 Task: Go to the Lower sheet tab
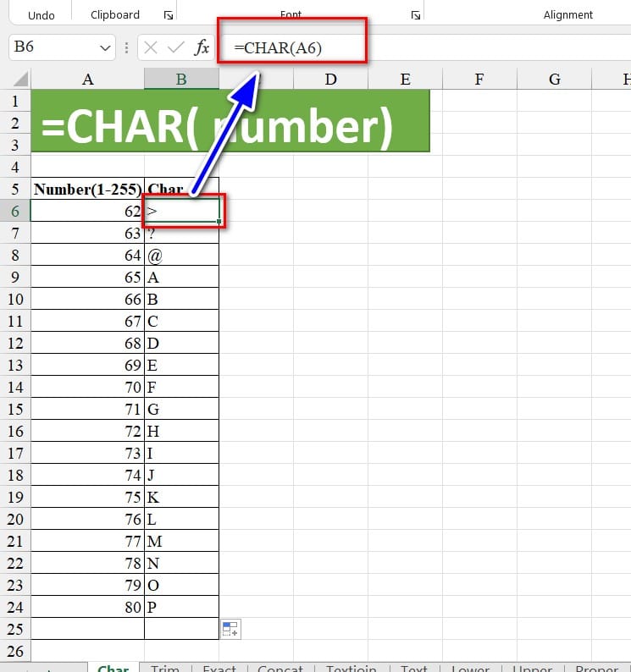pyautogui.click(x=470, y=668)
